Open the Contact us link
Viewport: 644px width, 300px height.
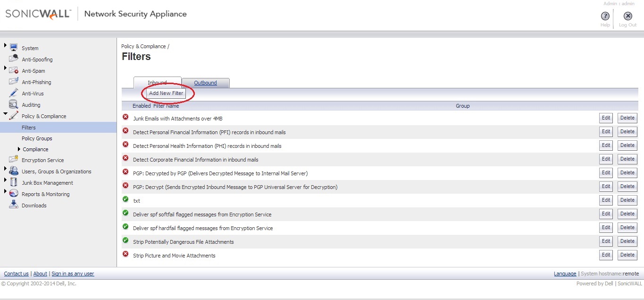click(x=17, y=274)
